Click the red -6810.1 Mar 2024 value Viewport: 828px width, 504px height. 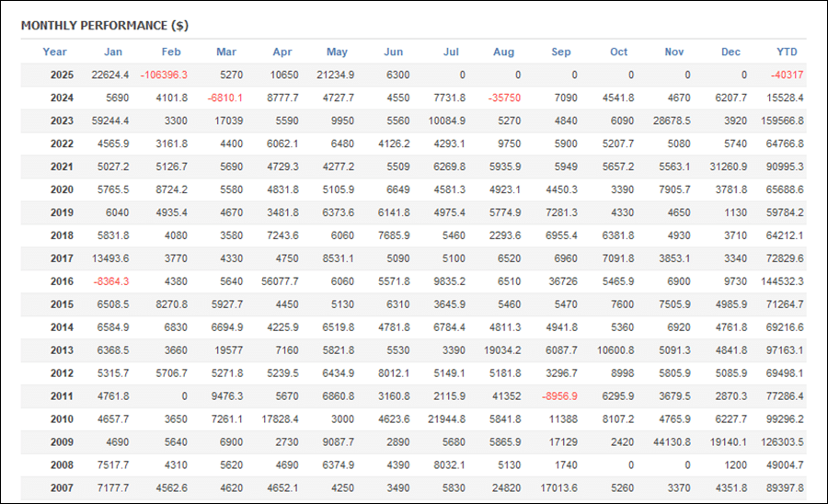225,97
